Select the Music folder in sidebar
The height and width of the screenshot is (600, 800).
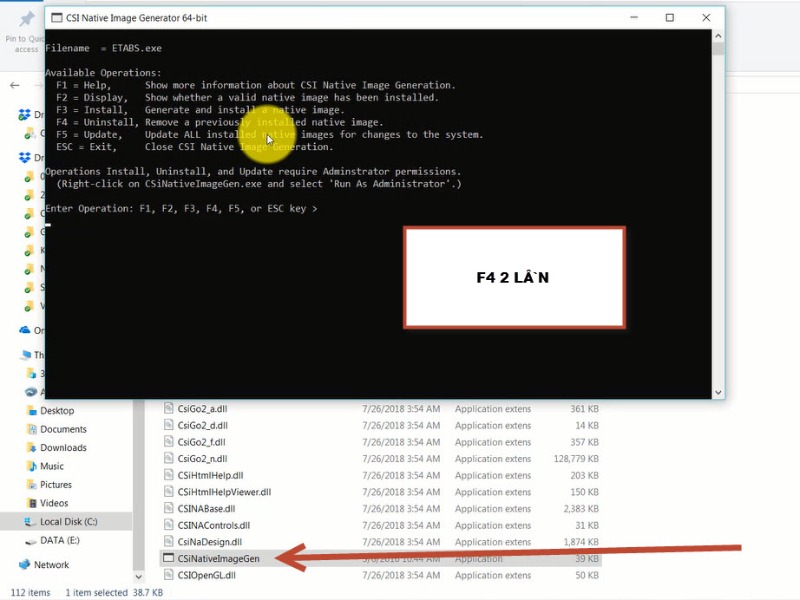(x=51, y=466)
